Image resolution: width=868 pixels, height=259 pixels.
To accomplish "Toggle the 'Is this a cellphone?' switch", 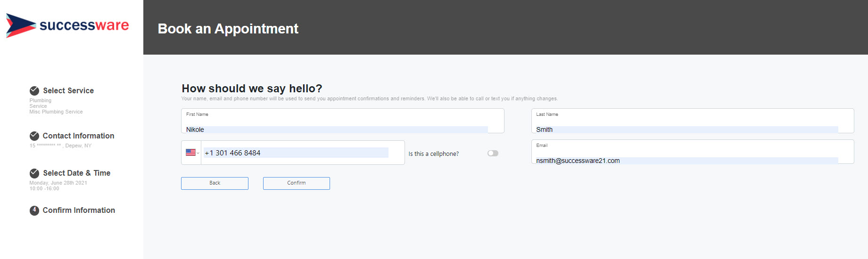I will pos(493,154).
